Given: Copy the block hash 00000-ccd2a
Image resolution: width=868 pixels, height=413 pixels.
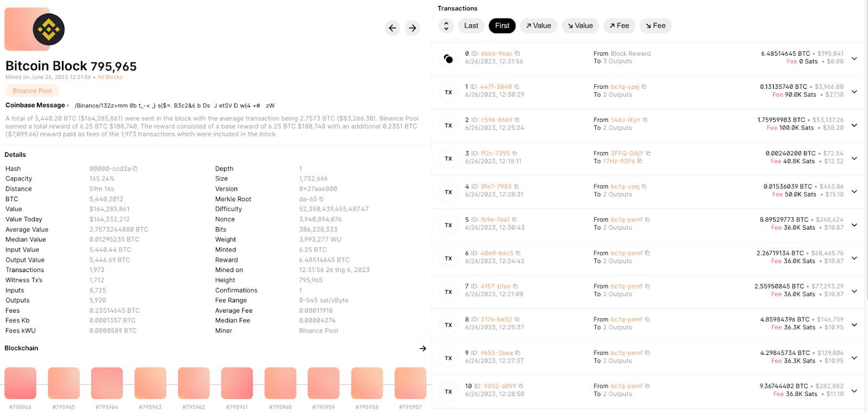Looking at the screenshot, I should pyautogui.click(x=135, y=169).
